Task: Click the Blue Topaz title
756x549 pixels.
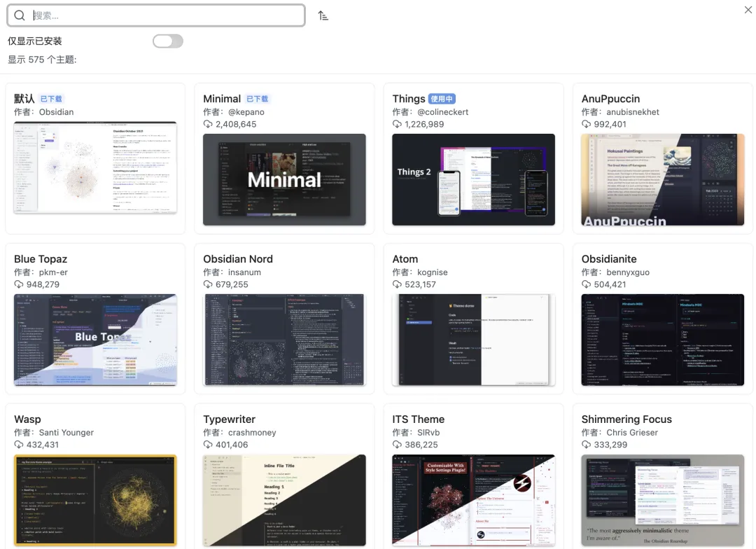Action: coord(41,259)
